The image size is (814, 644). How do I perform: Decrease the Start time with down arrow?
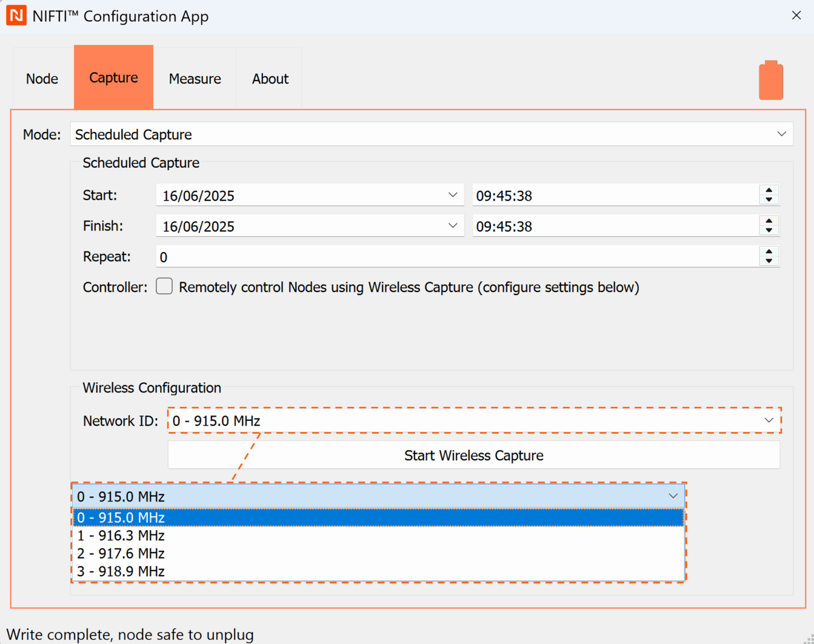(x=769, y=200)
